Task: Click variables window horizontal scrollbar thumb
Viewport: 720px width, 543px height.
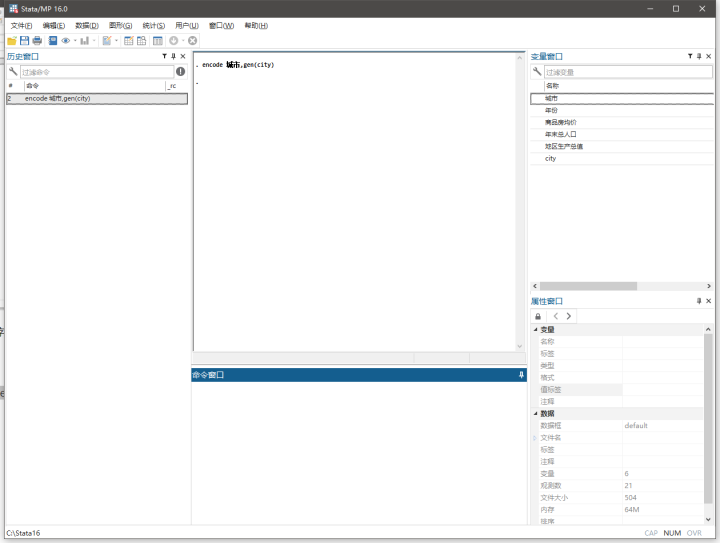Action: click(588, 286)
